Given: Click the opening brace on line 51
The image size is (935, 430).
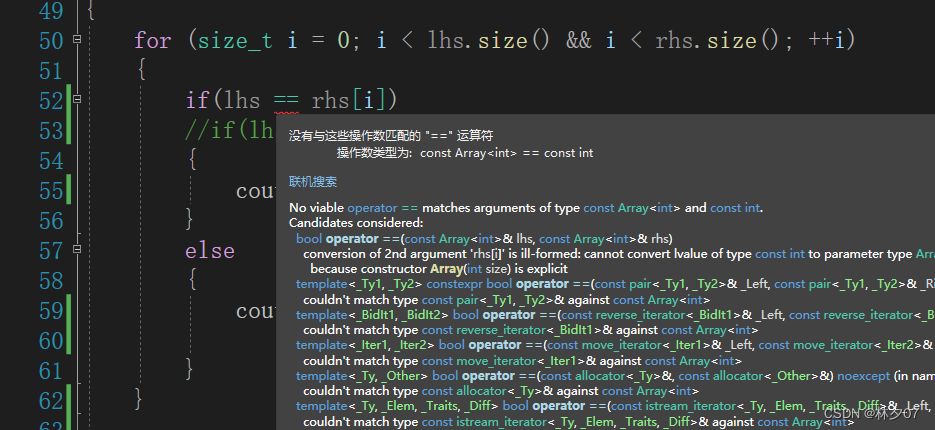Looking at the screenshot, I should click(141, 71).
